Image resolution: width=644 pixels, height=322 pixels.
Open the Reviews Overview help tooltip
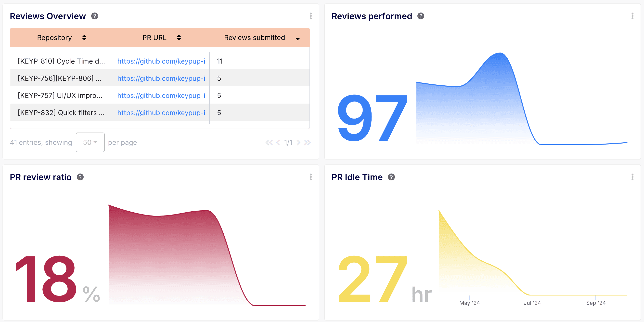[x=94, y=16]
